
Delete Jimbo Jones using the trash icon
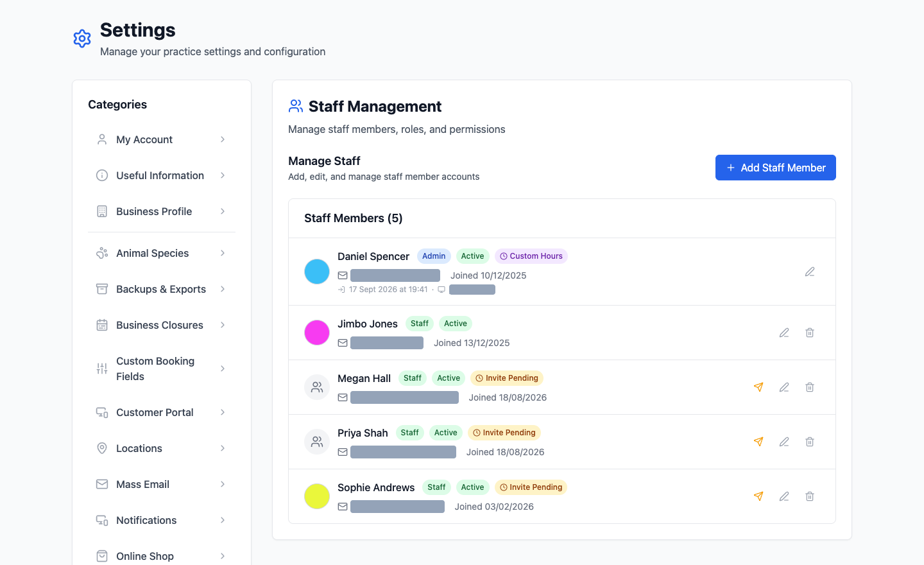click(810, 333)
